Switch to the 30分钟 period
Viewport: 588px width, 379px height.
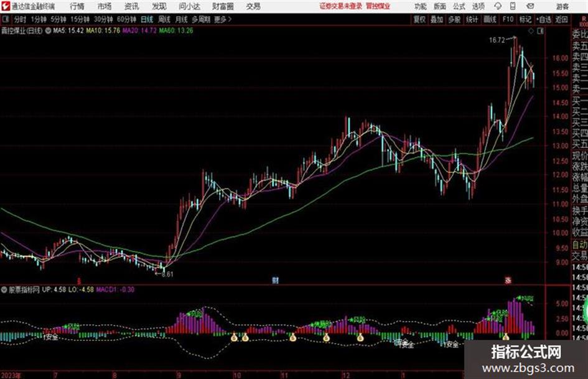pyautogui.click(x=103, y=19)
